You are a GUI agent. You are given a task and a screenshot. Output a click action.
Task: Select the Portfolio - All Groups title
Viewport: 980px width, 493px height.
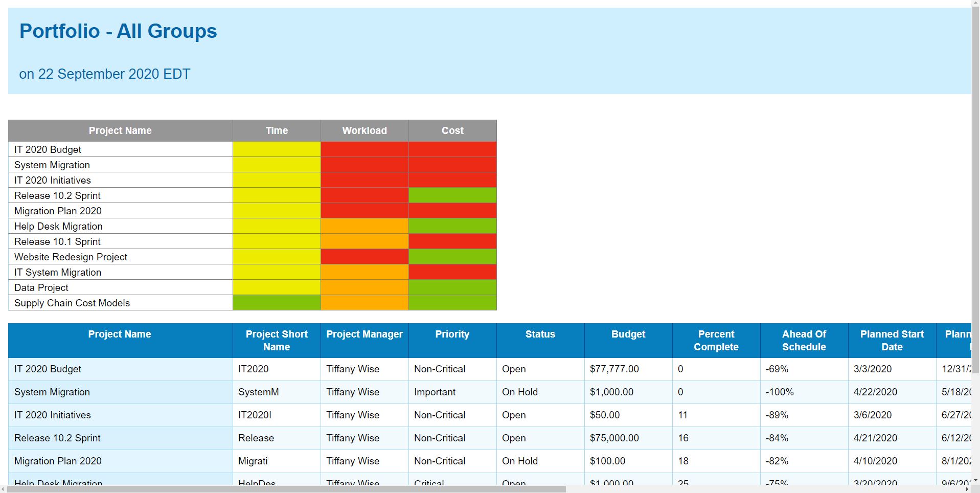tap(118, 31)
